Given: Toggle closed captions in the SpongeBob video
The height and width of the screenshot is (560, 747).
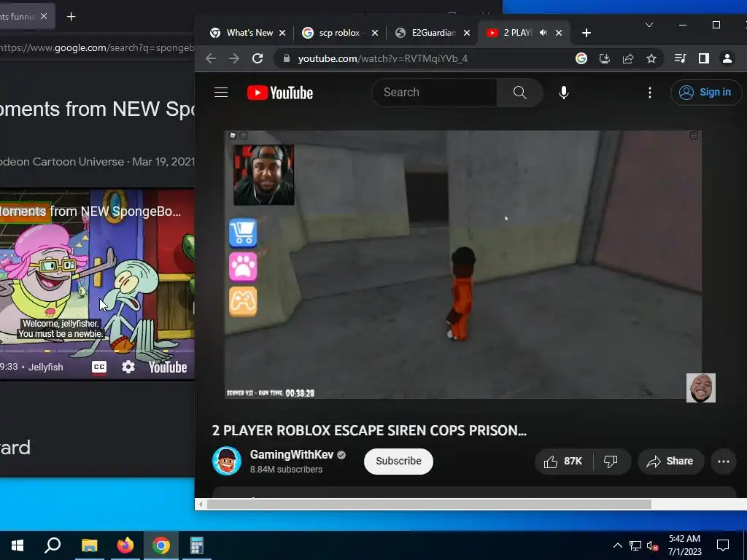Looking at the screenshot, I should (99, 367).
